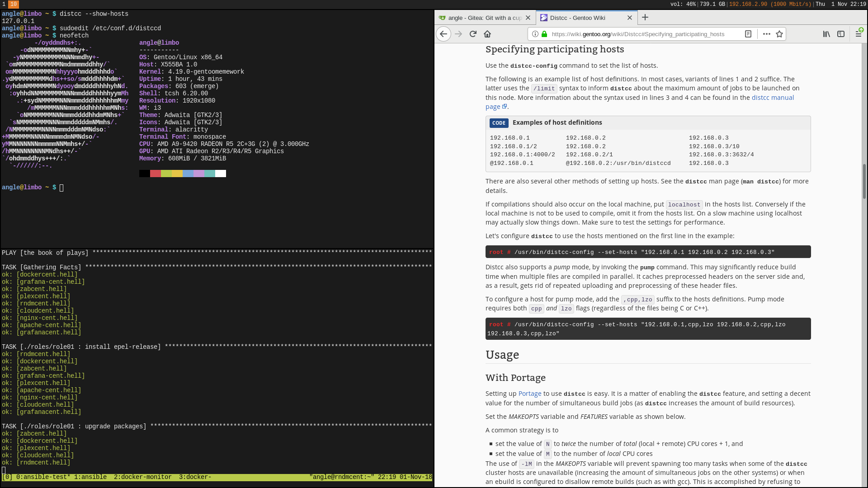The height and width of the screenshot is (488, 868).
Task: Click the Firefox page vertical scrollbar thumb
Action: coord(864,181)
